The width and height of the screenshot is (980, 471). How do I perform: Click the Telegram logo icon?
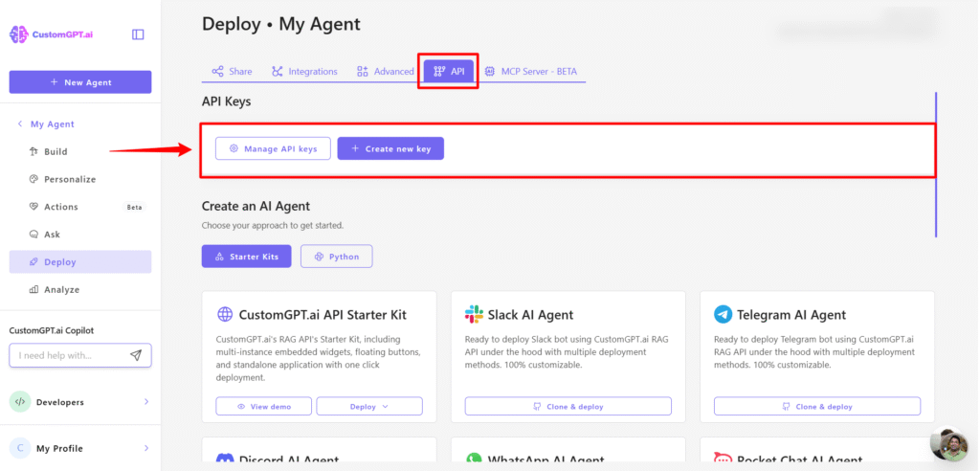point(724,314)
